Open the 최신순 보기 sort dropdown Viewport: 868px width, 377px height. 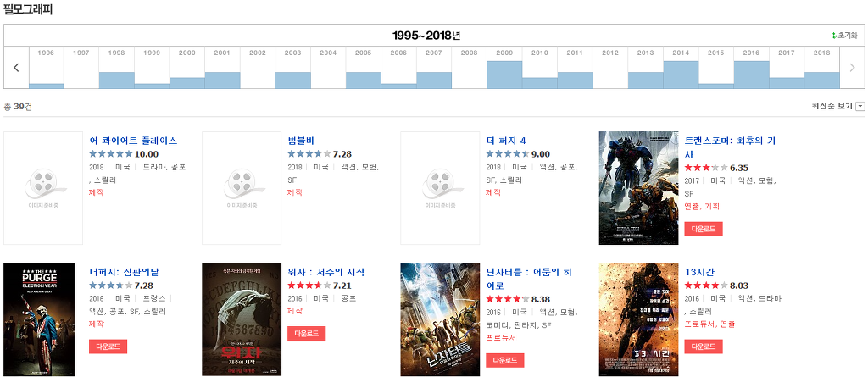(x=838, y=106)
